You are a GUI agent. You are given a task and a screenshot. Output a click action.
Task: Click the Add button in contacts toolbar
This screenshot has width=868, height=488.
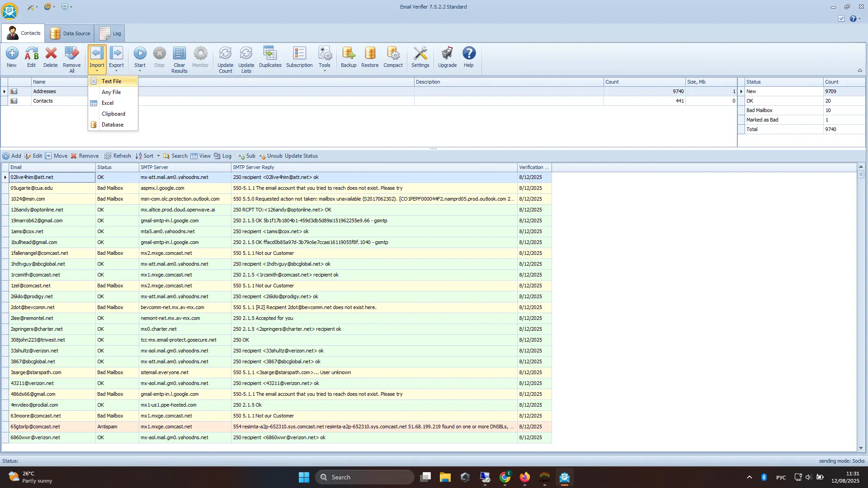[x=12, y=156]
